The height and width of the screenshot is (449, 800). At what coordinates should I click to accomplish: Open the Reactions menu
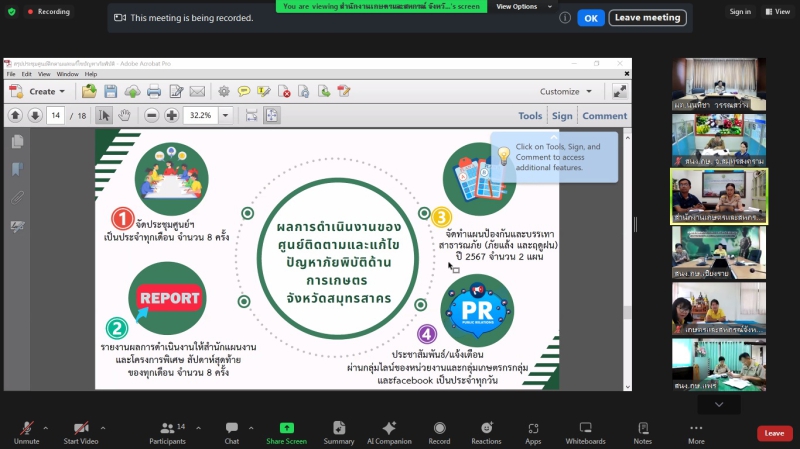[486, 428]
